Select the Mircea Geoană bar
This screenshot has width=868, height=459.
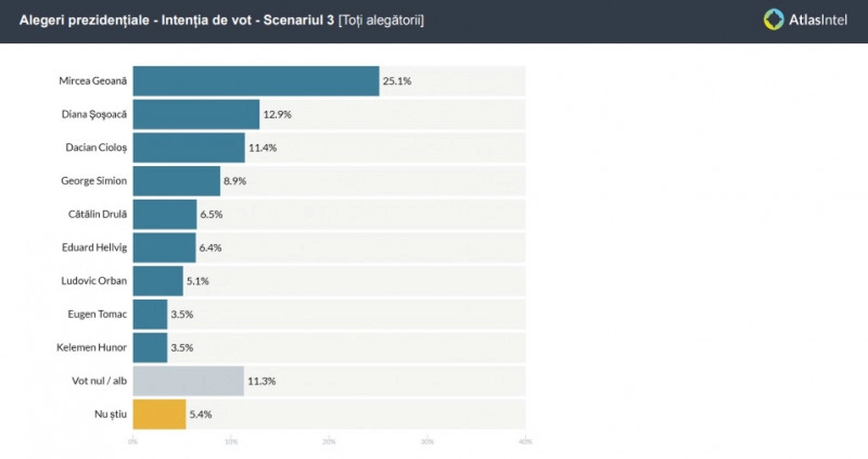(x=256, y=81)
